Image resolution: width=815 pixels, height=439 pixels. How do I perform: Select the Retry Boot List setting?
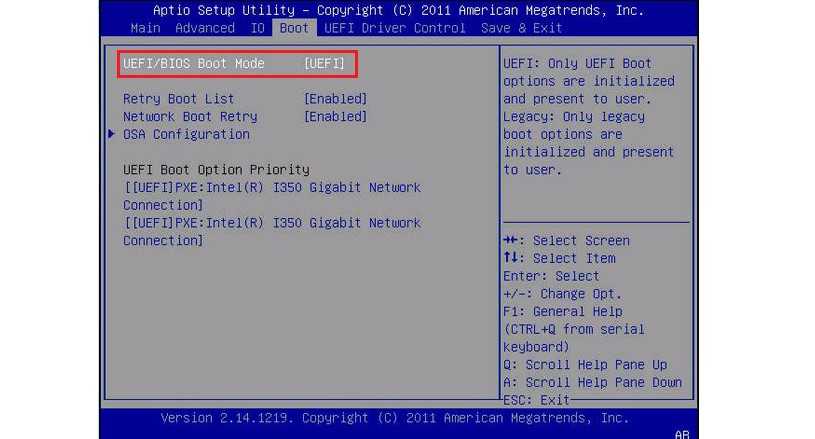click(x=179, y=99)
